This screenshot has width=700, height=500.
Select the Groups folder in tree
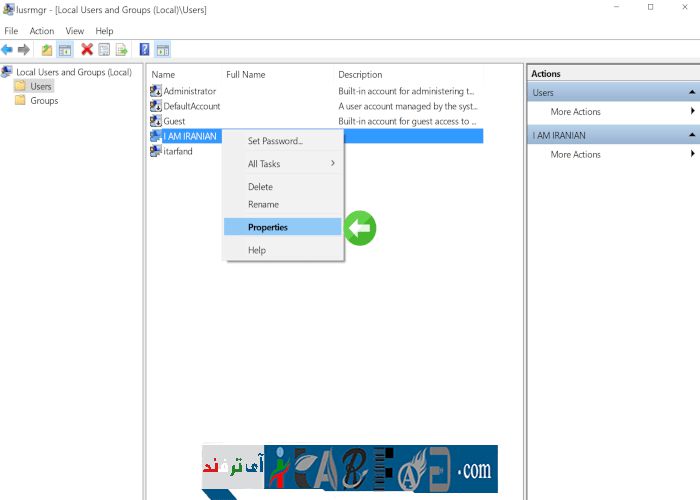44,101
